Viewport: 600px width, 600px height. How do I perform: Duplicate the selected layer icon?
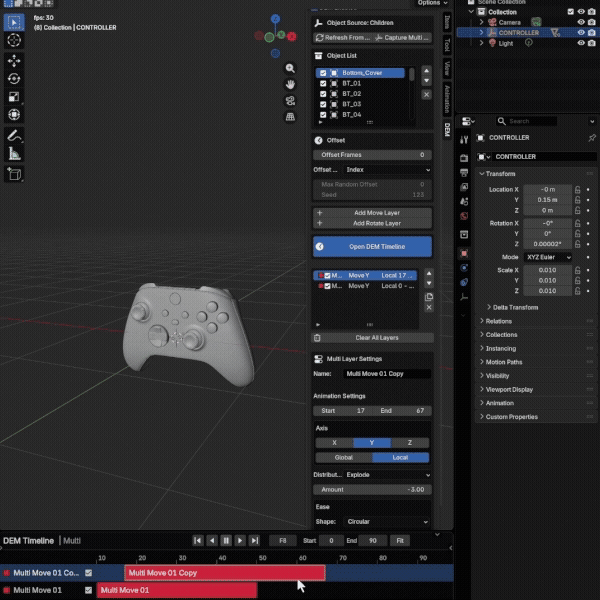pos(429,297)
